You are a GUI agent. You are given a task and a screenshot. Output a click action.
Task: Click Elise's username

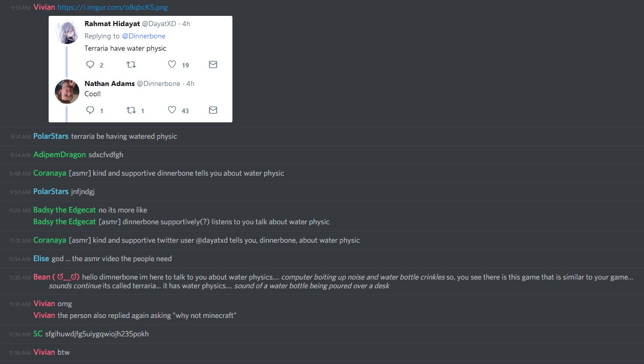tap(41, 259)
